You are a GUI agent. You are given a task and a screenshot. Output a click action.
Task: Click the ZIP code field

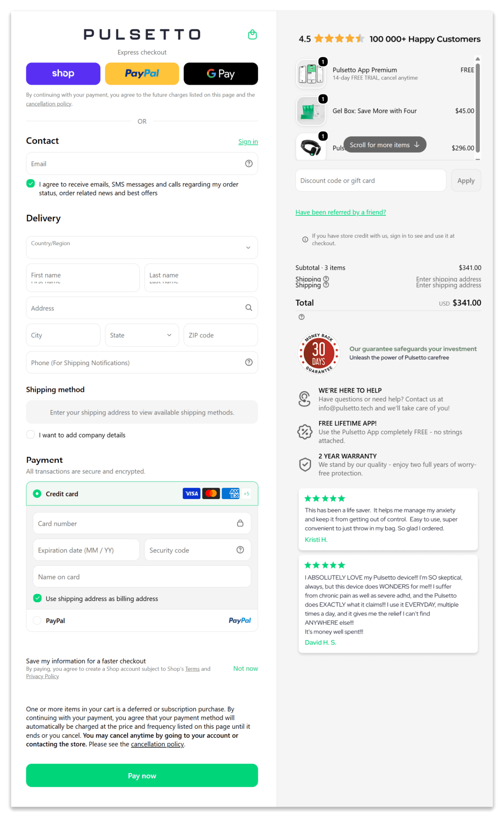click(x=221, y=335)
